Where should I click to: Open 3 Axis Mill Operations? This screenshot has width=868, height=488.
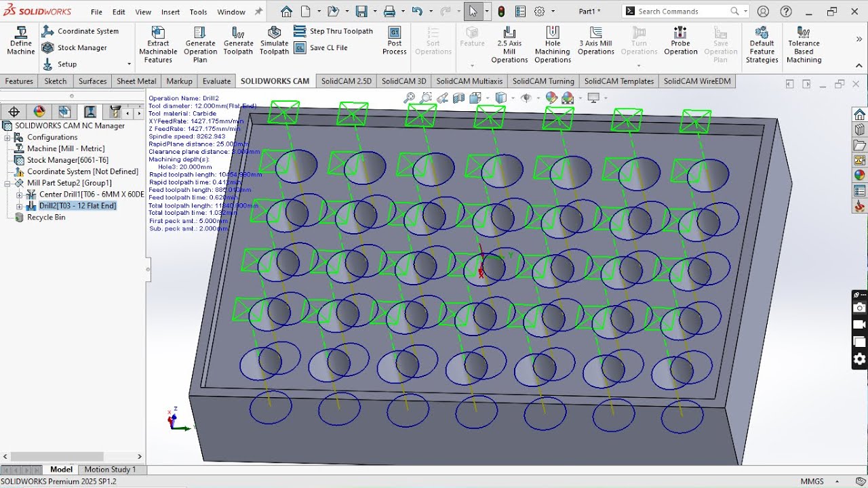(596, 41)
